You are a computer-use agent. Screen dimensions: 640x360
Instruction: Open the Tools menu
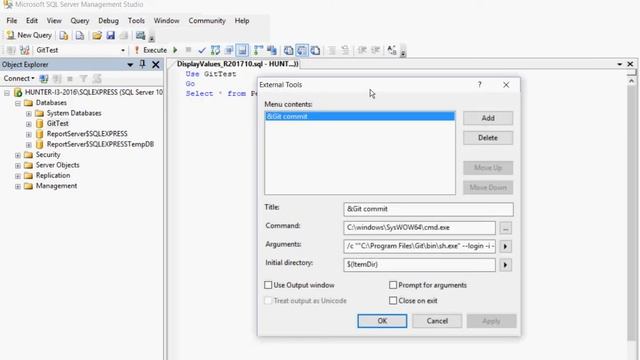136,20
